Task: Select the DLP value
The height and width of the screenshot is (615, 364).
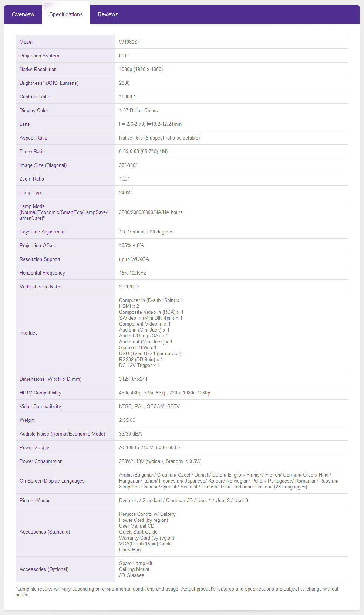Action: 124,56
